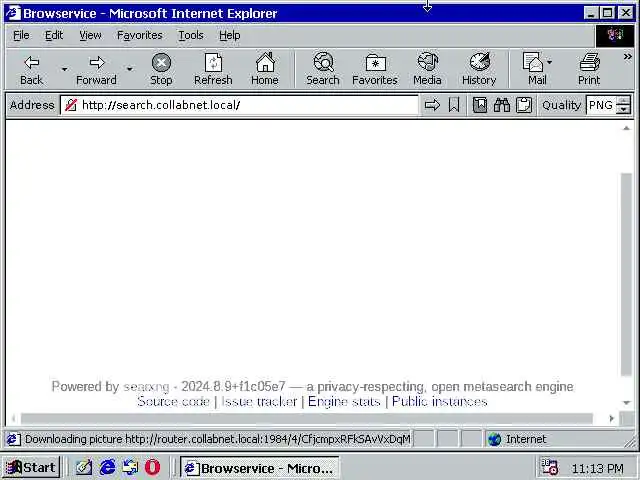Screen dimensions: 640x480
Task: Open the Search pane
Action: click(323, 70)
